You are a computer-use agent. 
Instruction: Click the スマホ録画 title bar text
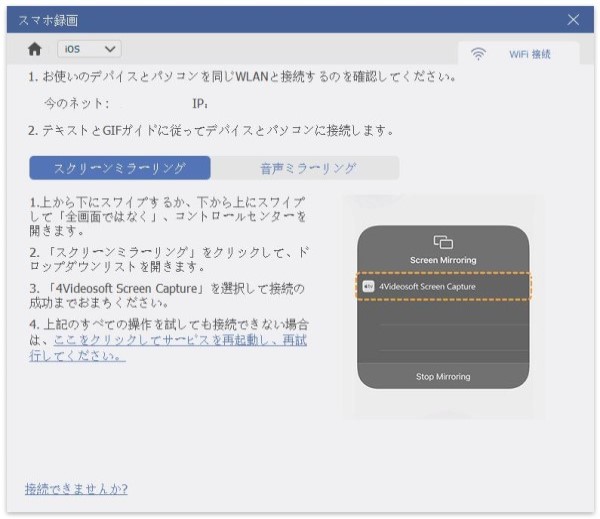coord(49,20)
